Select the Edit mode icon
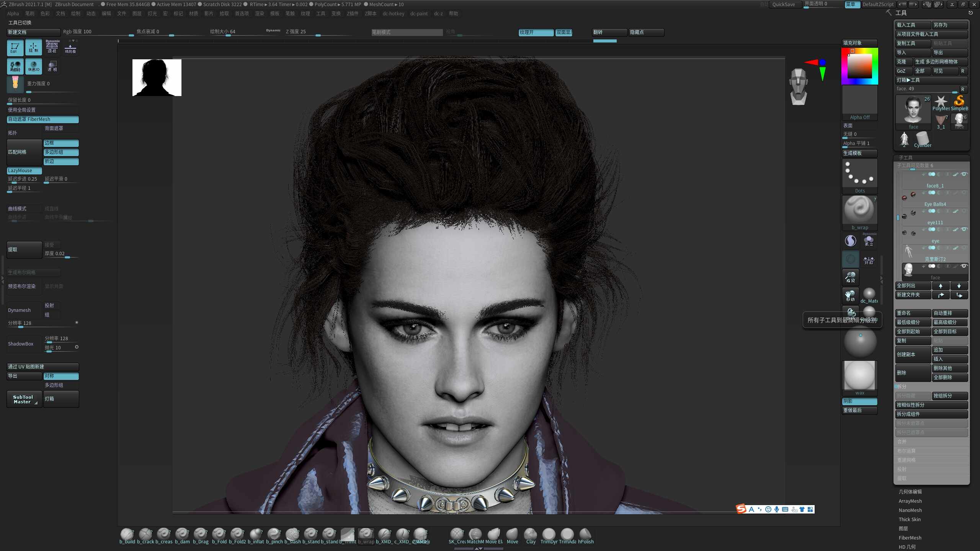 [x=15, y=47]
